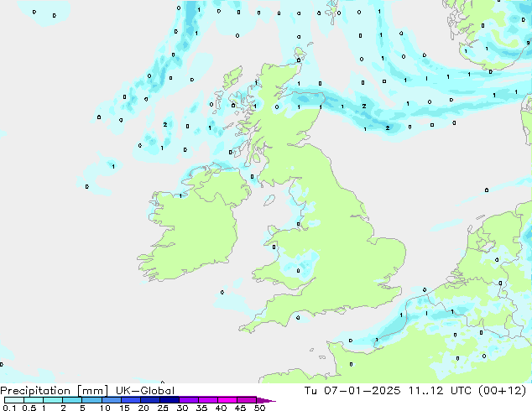Viewport: 532px width, 411px height.
Task: Click the 25–30 mm navy legend swatch
Action: [x=169, y=400]
